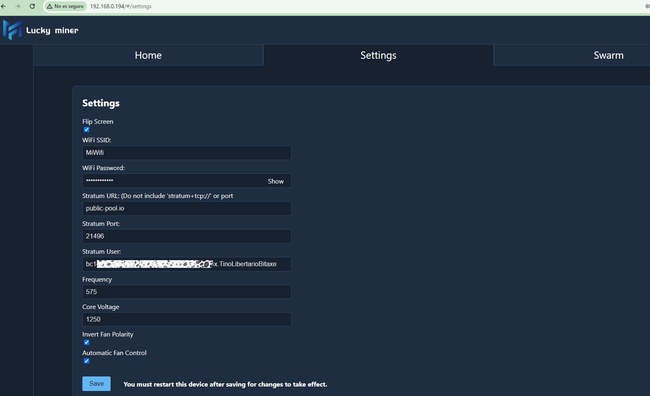Show the WiFi password
The height and width of the screenshot is (396, 650).
tap(276, 181)
